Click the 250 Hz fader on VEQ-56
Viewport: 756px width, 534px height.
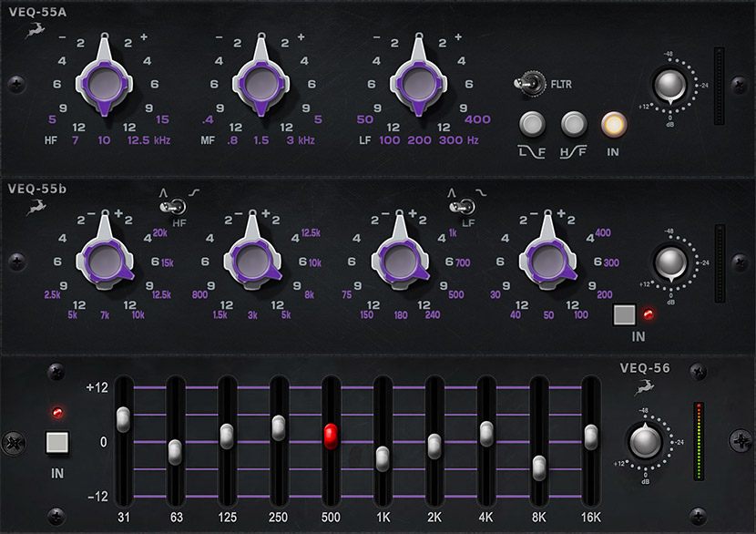[279, 428]
